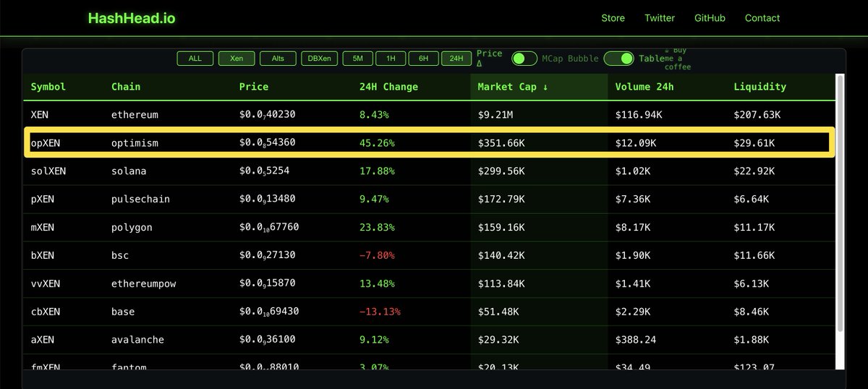This screenshot has width=868, height=389.
Task: Click the $1.88K liquidity value
Action: (x=752, y=340)
